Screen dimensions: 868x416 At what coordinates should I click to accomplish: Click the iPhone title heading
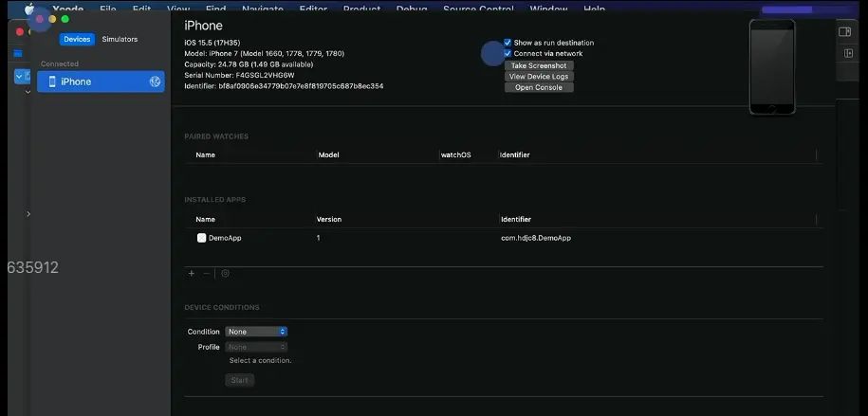point(203,26)
